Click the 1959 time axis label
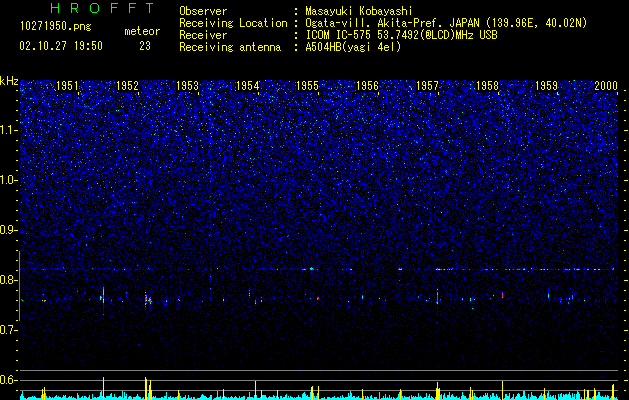 click(x=546, y=86)
